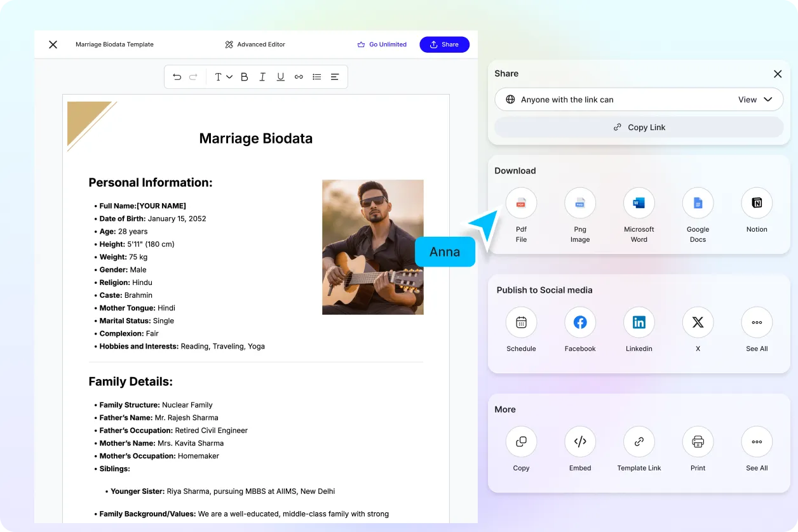Print the document
Screen dimensions: 798x532
click(698, 442)
